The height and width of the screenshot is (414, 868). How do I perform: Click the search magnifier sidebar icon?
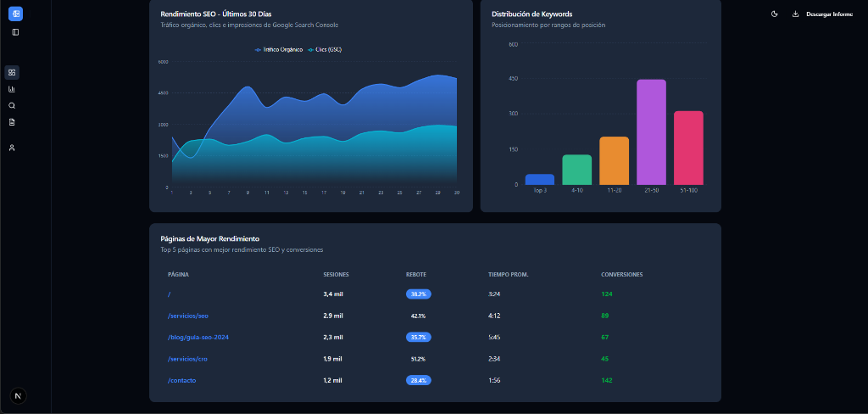[x=12, y=105]
